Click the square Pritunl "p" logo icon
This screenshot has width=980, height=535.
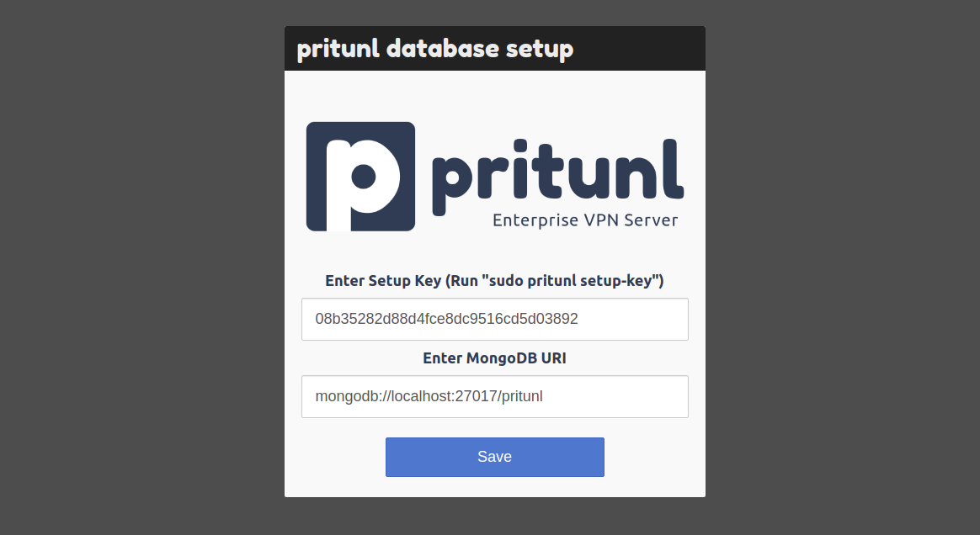[x=360, y=177]
